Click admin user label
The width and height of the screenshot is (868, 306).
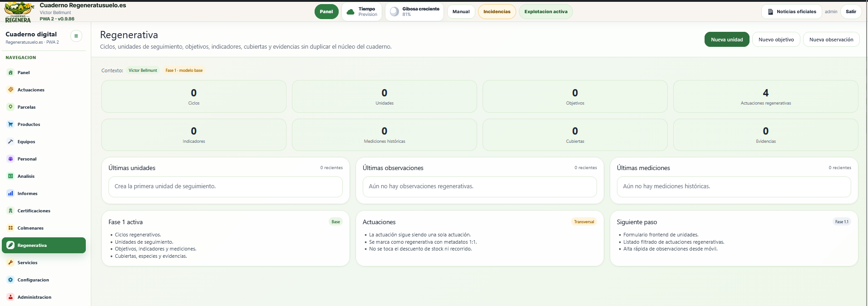pos(831,12)
